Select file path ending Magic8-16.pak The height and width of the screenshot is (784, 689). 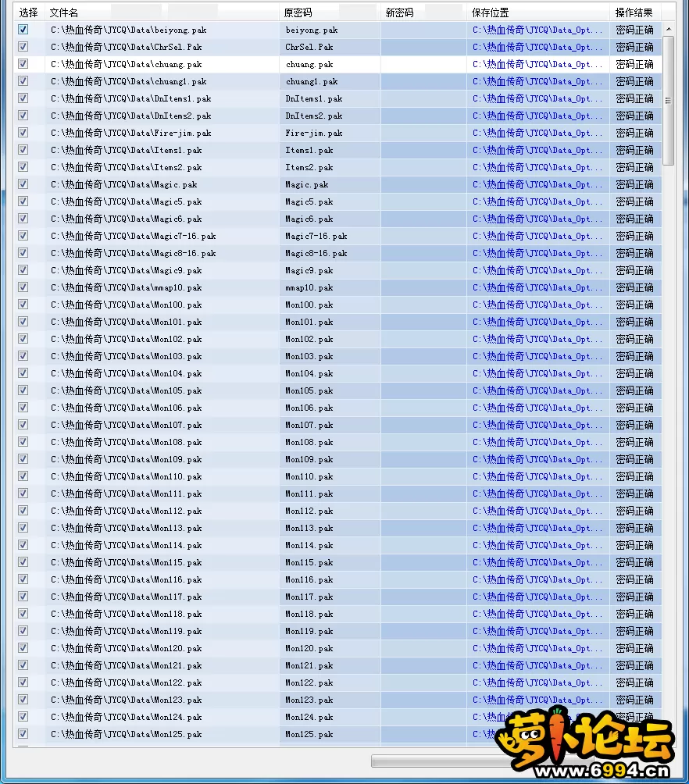point(133,253)
